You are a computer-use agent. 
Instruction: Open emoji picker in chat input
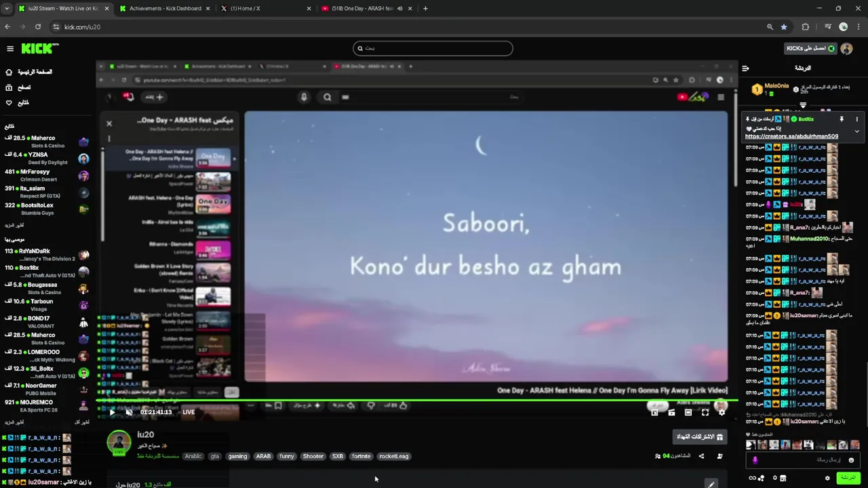coord(851,460)
